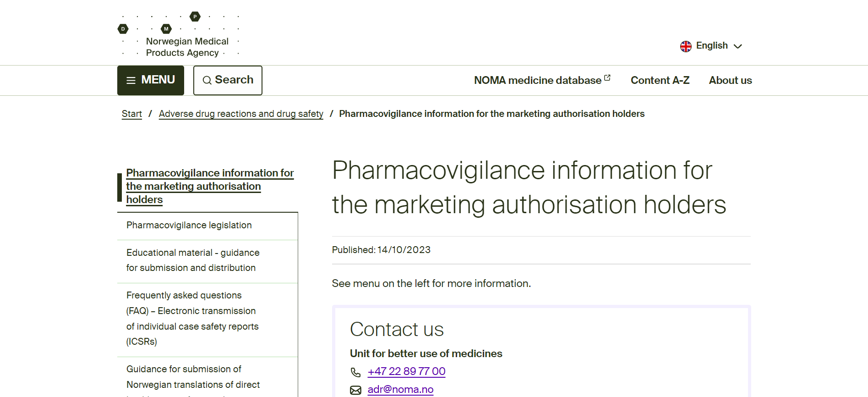Click the hamburger icon in MENU button

pos(131,81)
